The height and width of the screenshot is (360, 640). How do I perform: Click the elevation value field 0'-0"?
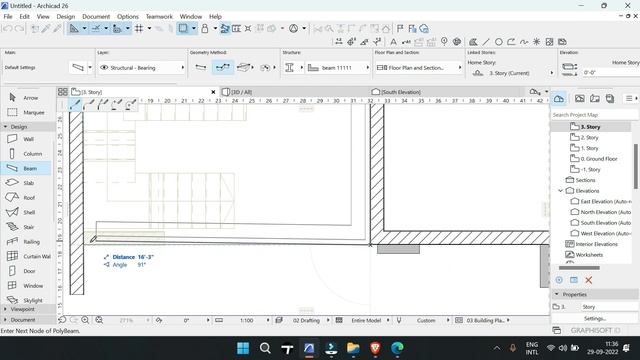tap(611, 73)
